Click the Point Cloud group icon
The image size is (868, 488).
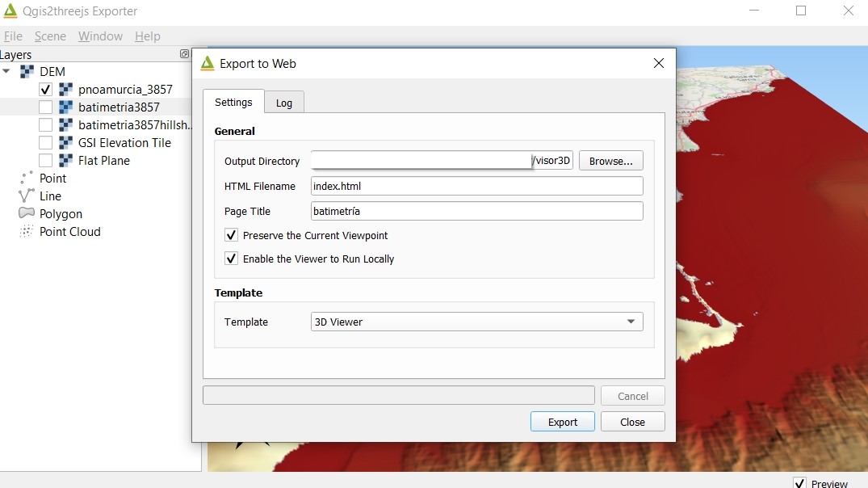(x=27, y=232)
